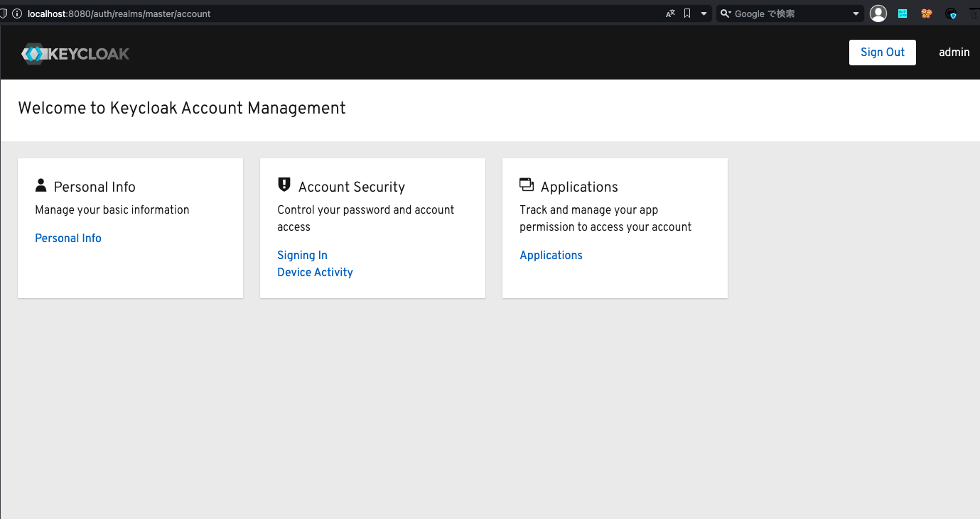Expand the Google search box dropdown arrow
Viewport: 980px width, 519px height.
(x=856, y=13)
